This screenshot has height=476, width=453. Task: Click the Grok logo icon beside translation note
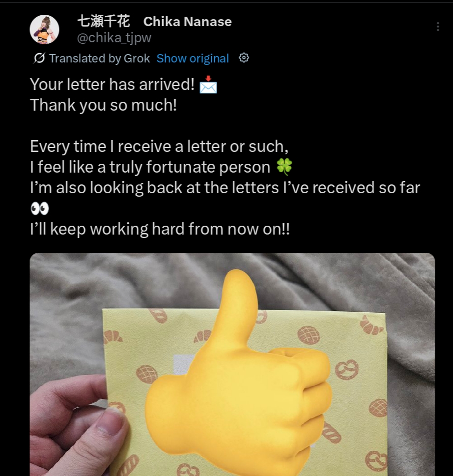click(x=39, y=58)
